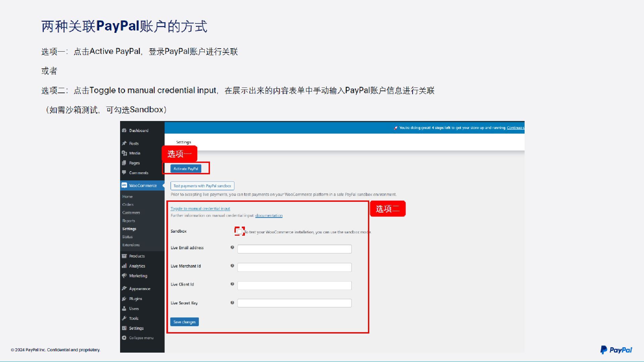Click the Activate PayPal button

[186, 169]
